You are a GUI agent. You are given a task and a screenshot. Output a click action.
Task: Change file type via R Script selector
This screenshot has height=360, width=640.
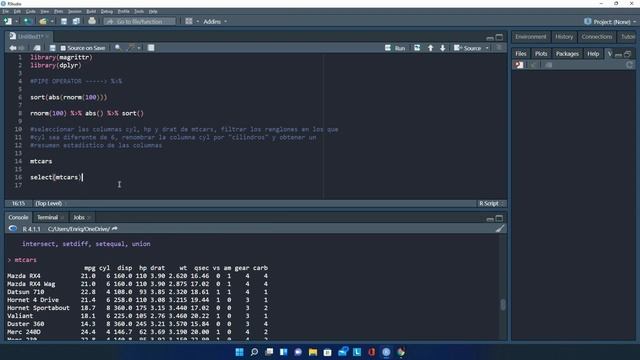pos(491,203)
